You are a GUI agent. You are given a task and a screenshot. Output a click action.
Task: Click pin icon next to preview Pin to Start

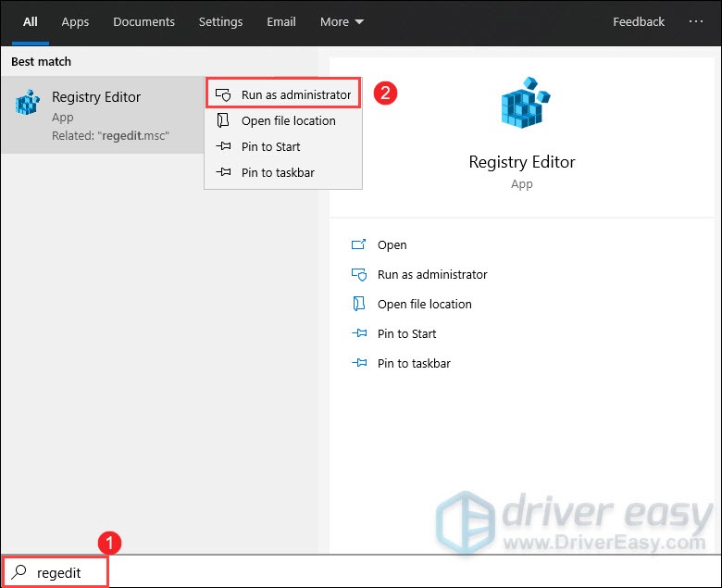(359, 333)
